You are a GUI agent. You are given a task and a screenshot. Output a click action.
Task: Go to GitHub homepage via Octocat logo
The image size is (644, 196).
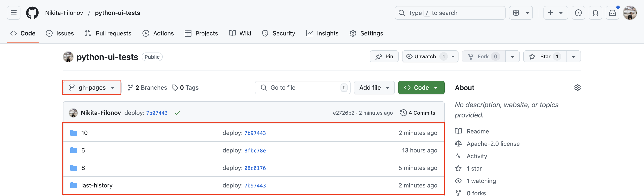coord(33,13)
